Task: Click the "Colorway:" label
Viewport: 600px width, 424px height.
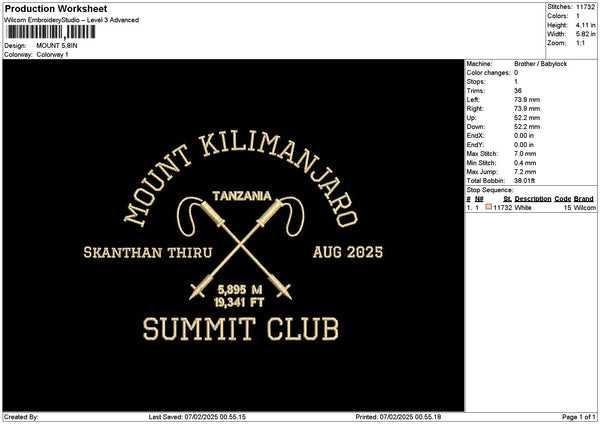Action: [18, 54]
